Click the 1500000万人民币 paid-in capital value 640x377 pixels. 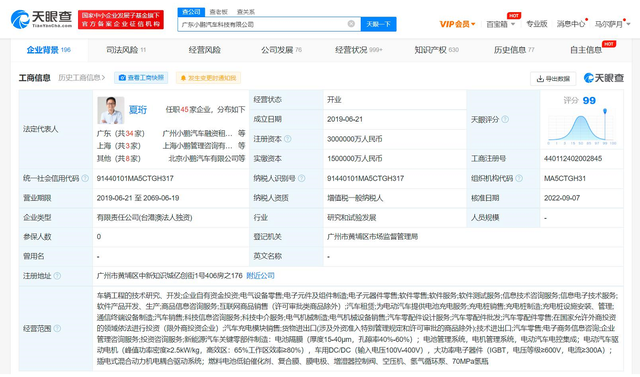tap(354, 158)
